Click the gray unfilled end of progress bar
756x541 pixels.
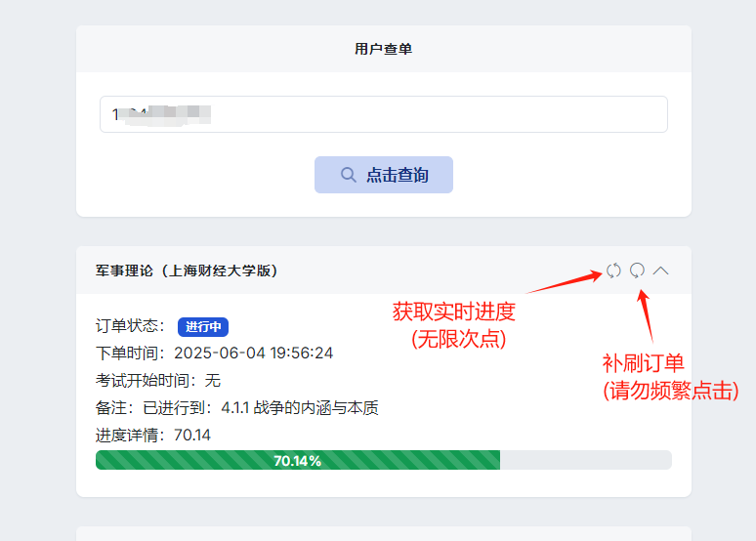[586, 460]
